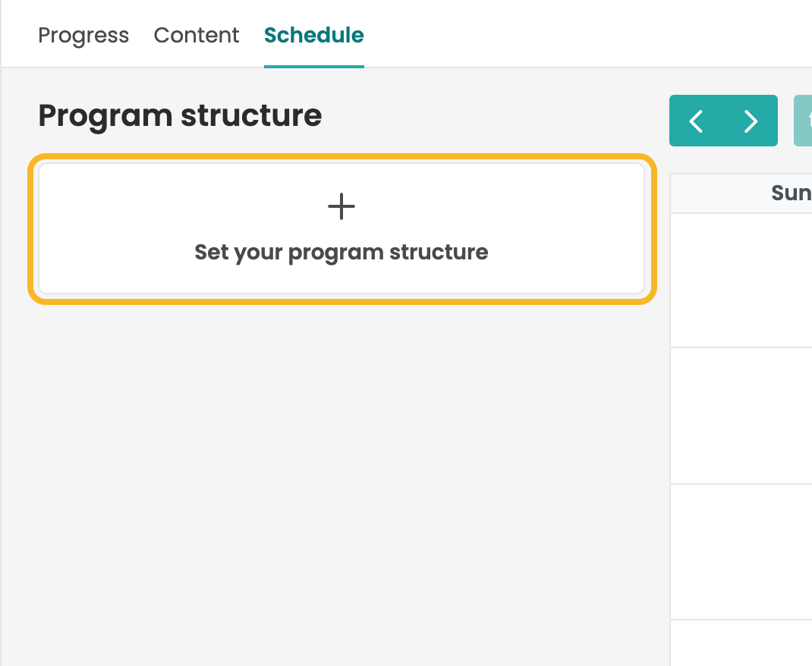Click the plus icon in structure card
The width and height of the screenshot is (812, 666).
click(341, 206)
